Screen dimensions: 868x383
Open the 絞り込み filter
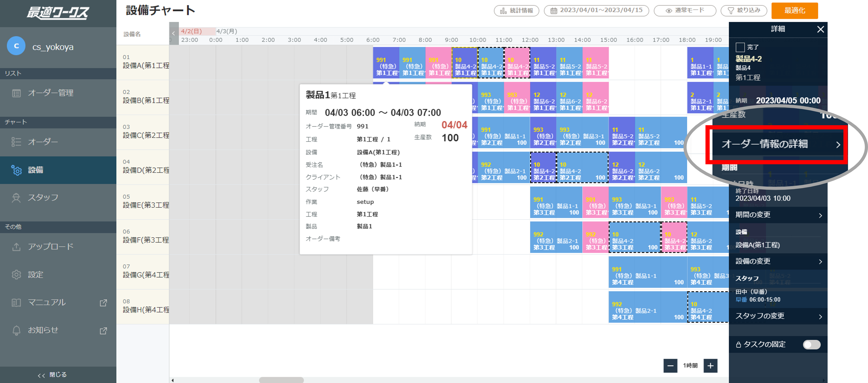[744, 10]
